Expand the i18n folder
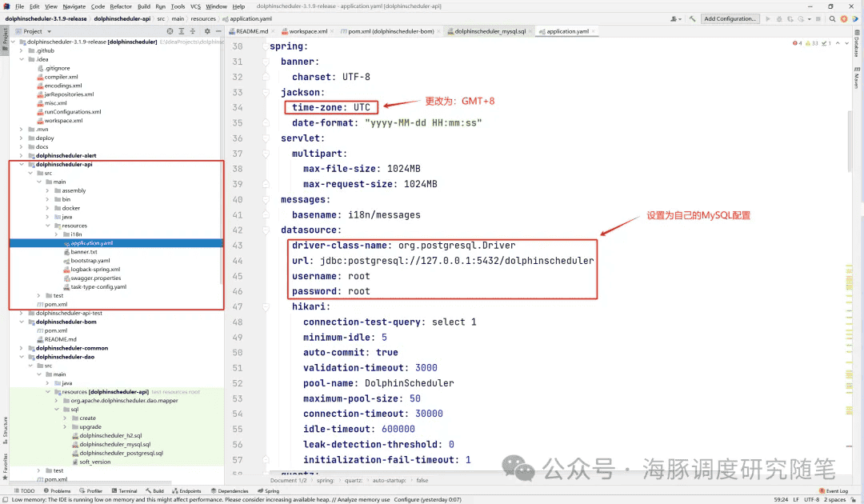This screenshot has height=504, width=864. point(56,234)
